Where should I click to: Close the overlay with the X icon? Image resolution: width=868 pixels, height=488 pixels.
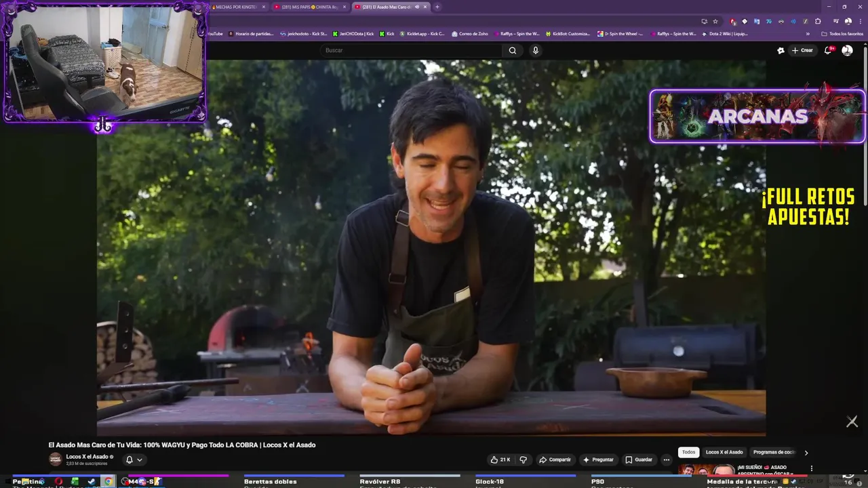pyautogui.click(x=852, y=422)
